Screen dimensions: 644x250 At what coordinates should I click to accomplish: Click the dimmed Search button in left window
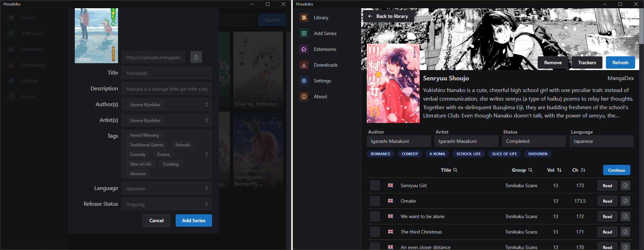pyautogui.click(x=272, y=20)
